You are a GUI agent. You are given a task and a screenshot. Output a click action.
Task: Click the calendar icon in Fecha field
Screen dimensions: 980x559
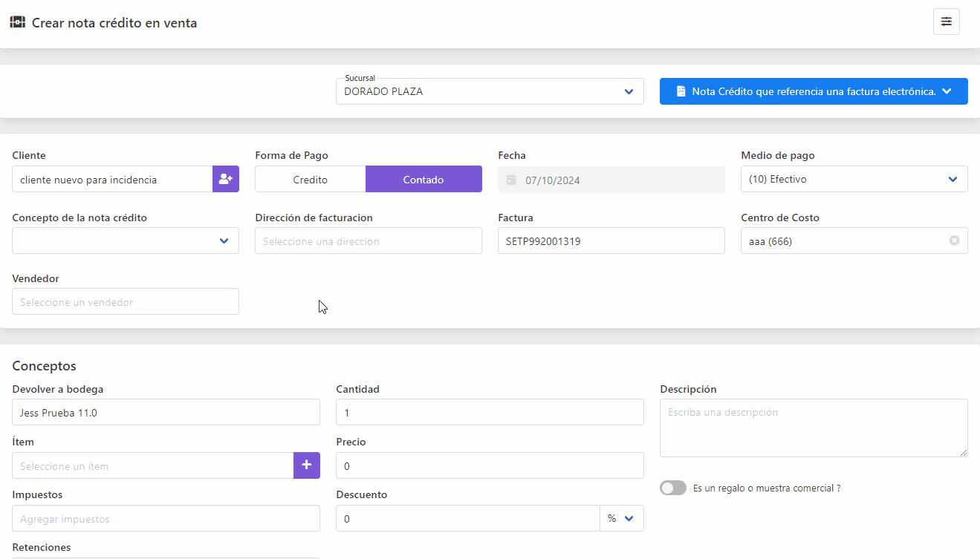pyautogui.click(x=511, y=180)
